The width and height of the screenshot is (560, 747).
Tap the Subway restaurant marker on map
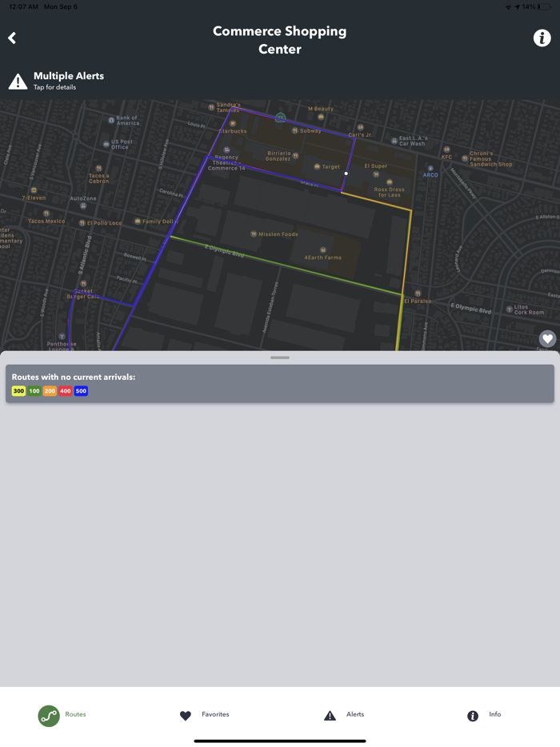coord(295,130)
